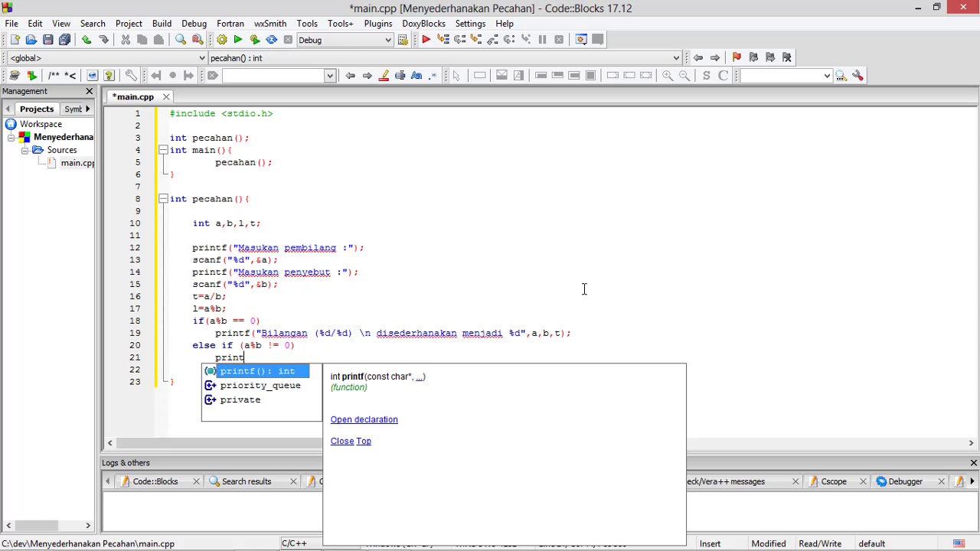Open incremental search text dropdown
This screenshot has width=980, height=551.
[330, 75]
